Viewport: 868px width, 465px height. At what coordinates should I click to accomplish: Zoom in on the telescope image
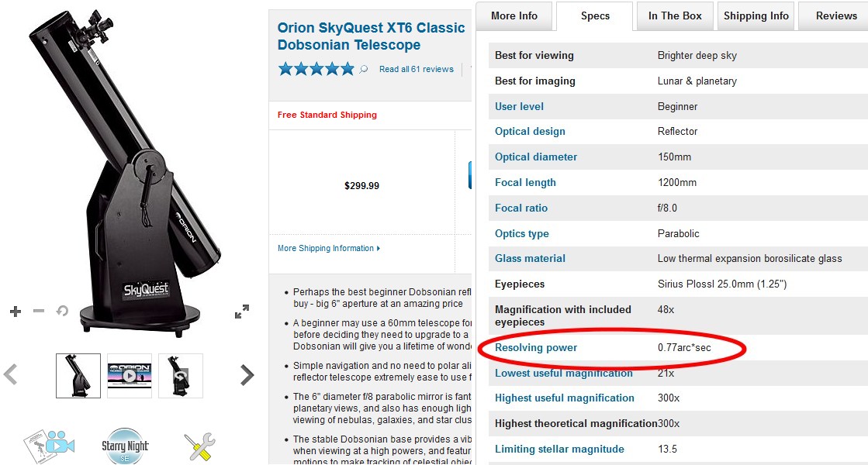pos(16,312)
